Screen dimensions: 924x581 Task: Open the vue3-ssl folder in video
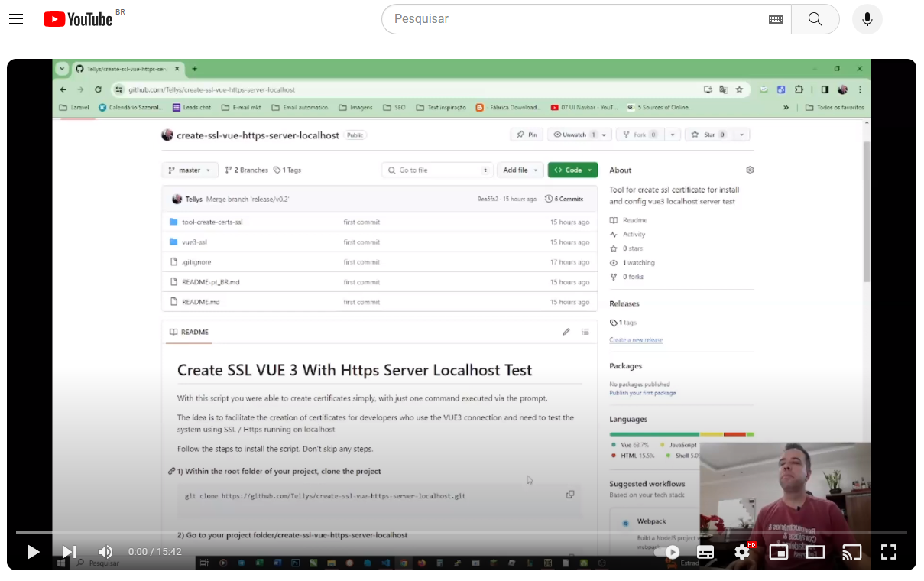coord(194,242)
